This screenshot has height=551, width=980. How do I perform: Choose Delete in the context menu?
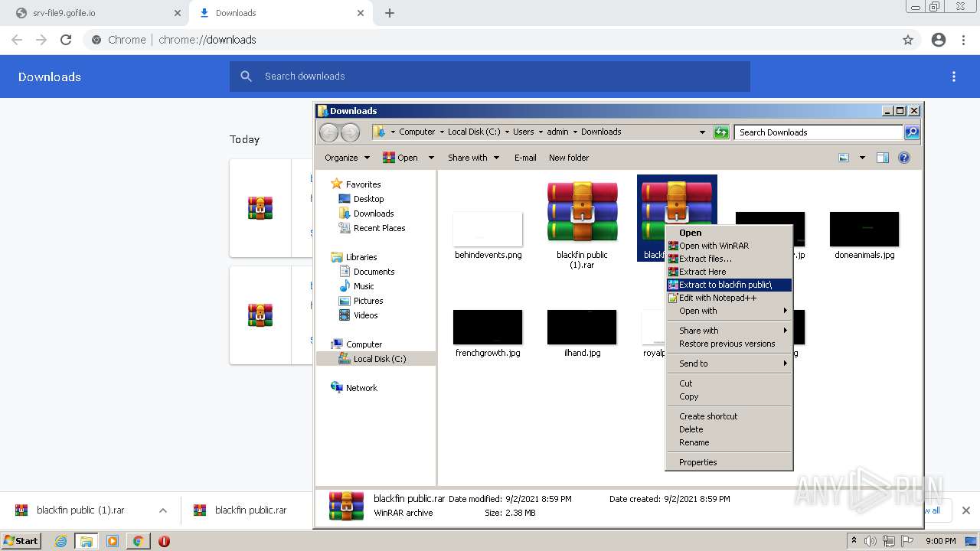pyautogui.click(x=729, y=429)
